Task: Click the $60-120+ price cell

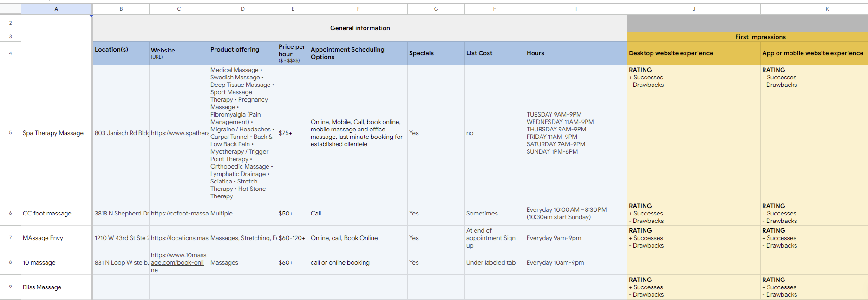Action: (293, 238)
